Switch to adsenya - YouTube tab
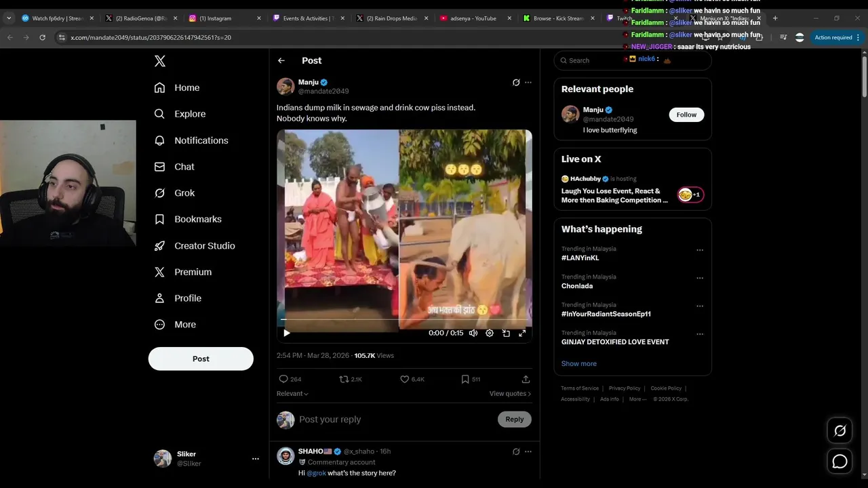 pyautogui.click(x=475, y=18)
